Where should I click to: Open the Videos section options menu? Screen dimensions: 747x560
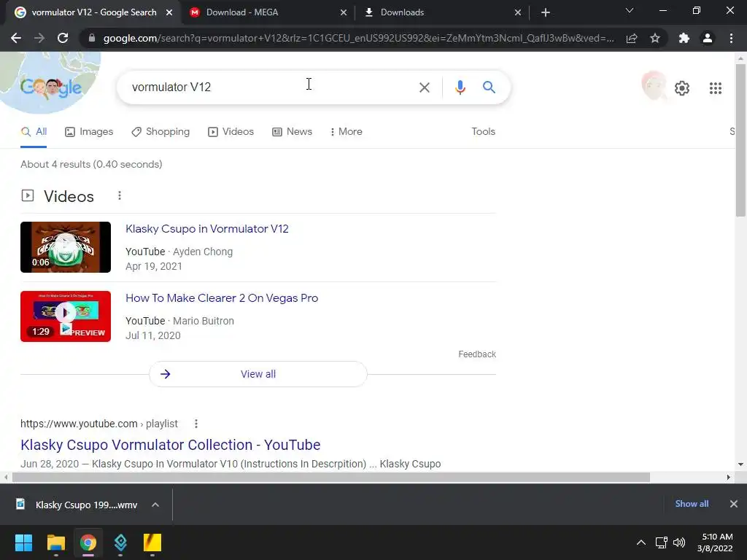pos(120,195)
